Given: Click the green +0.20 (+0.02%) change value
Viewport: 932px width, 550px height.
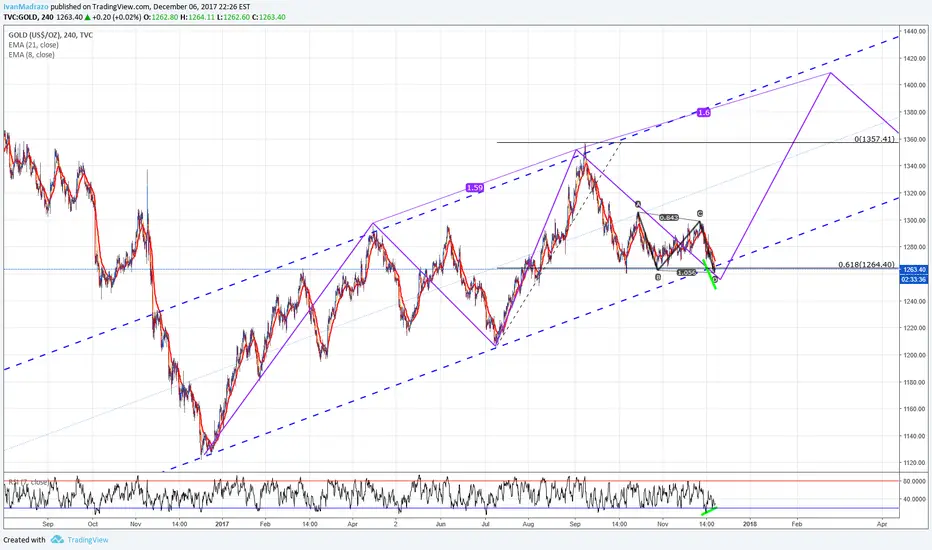Looking at the screenshot, I should [118, 17].
